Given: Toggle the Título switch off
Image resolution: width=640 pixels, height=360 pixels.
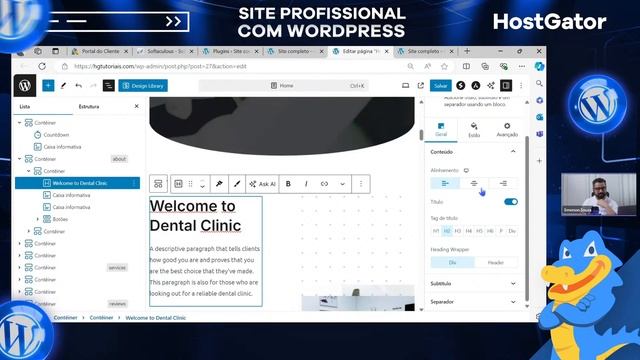Looking at the screenshot, I should click(x=511, y=202).
